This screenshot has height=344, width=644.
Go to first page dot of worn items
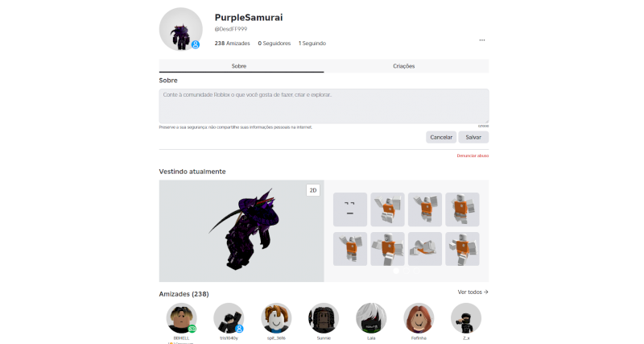pyautogui.click(x=396, y=271)
